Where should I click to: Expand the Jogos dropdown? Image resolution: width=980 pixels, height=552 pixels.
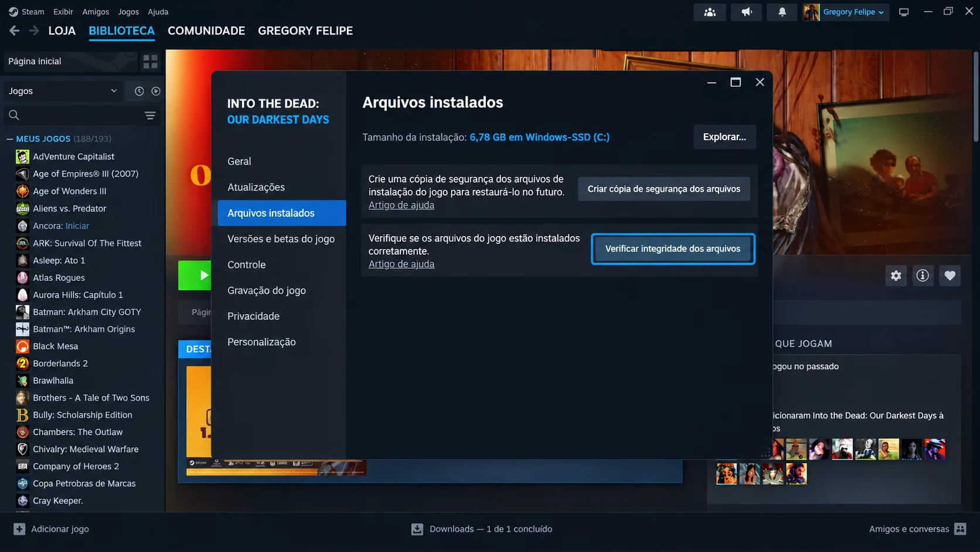(x=63, y=91)
